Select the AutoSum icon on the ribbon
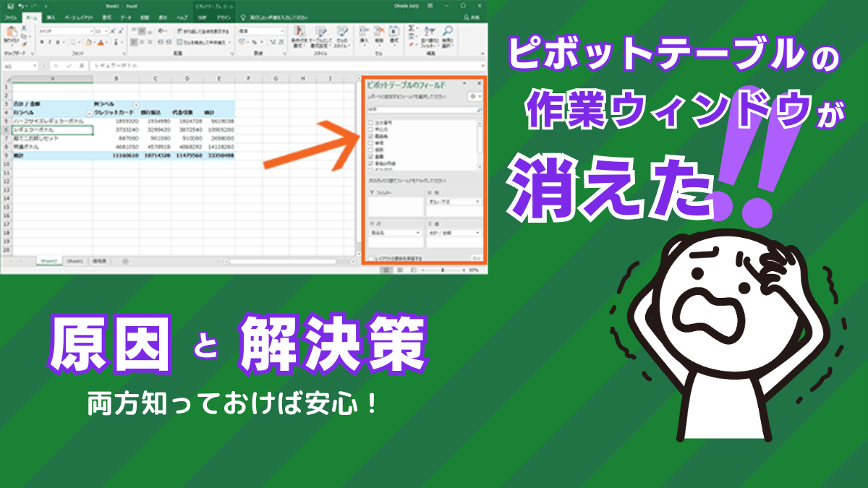Screen dimensions: 868x488 (410, 29)
